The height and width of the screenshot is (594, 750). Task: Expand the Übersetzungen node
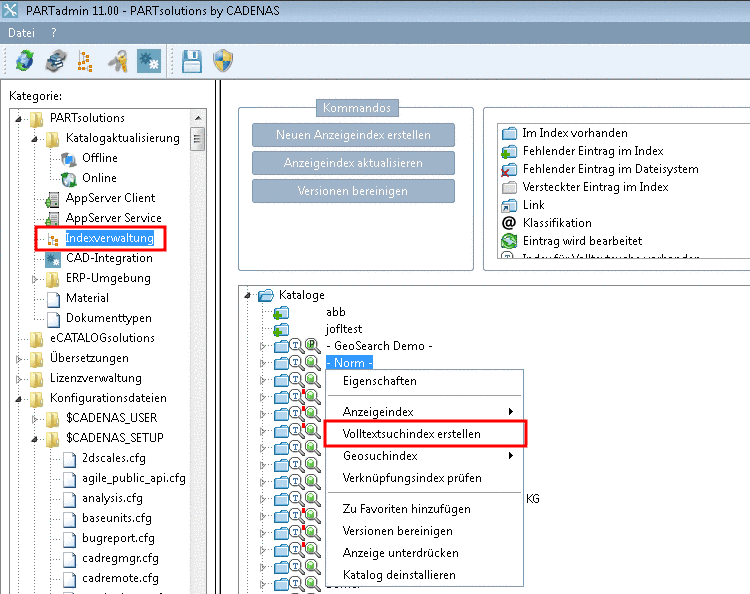point(19,359)
